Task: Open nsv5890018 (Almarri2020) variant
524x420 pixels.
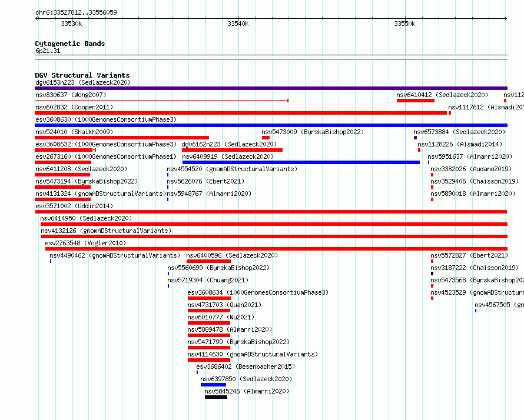Action: click(473, 194)
